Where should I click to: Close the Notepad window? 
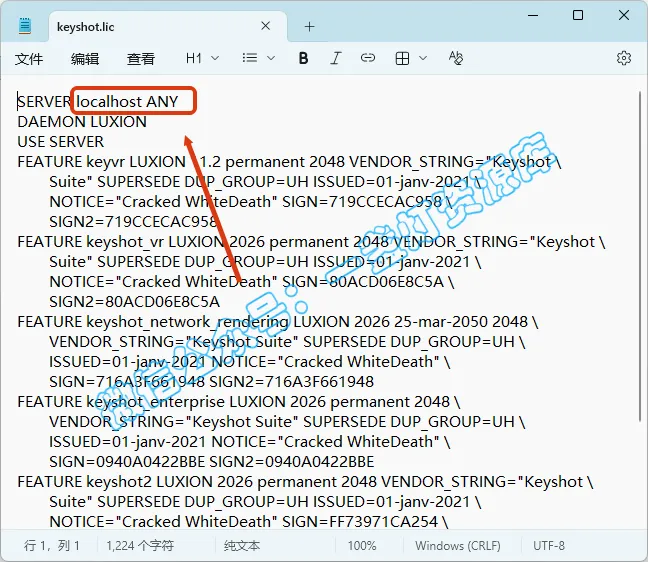coord(624,15)
